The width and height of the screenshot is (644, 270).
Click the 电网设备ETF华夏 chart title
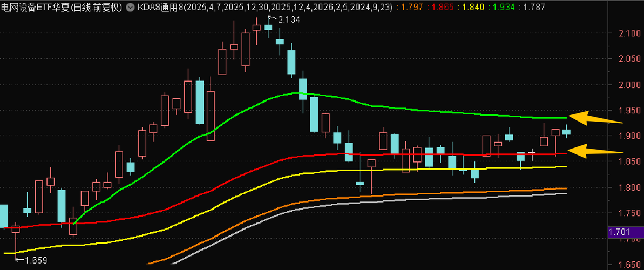click(62, 7)
